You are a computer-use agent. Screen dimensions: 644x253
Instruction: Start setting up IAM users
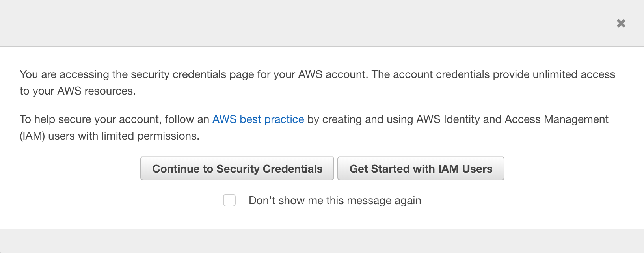pos(421,169)
